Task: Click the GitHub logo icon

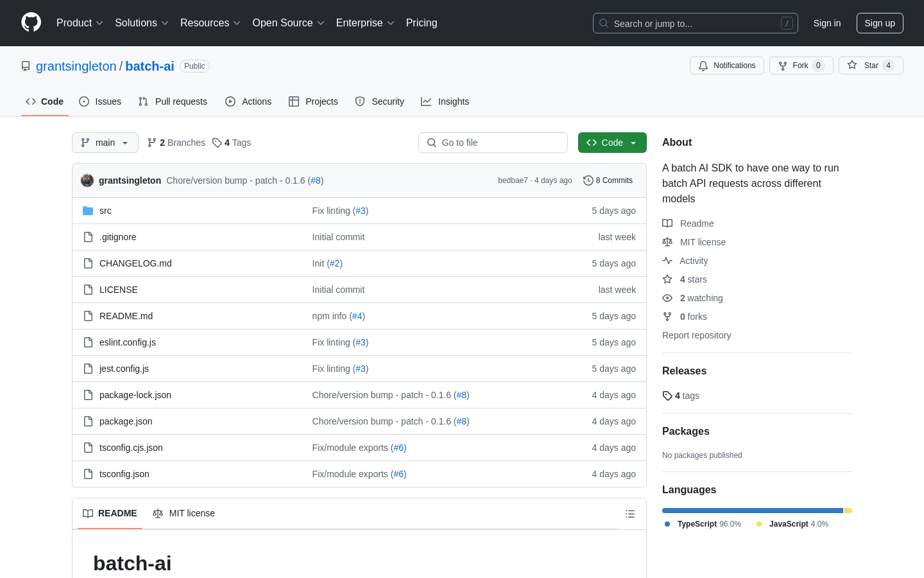Action: (31, 22)
